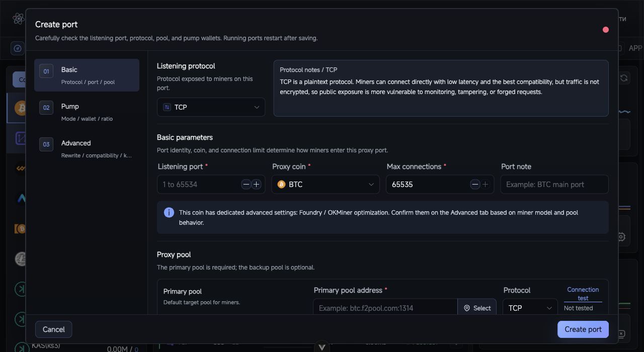
Task: Open the primary pool Protocol TCP dropdown
Action: pos(530,308)
